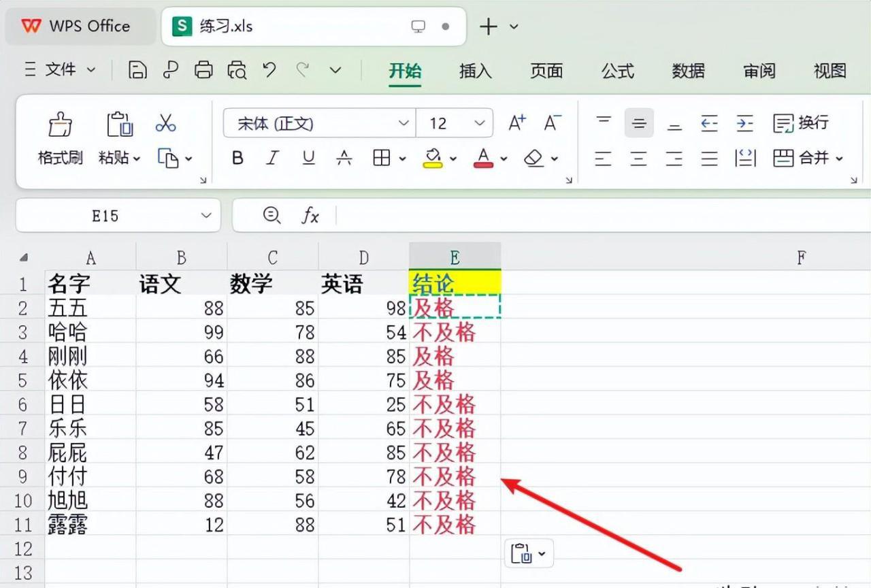The height and width of the screenshot is (588, 871).
Task: Increase indent
Action: (x=745, y=123)
